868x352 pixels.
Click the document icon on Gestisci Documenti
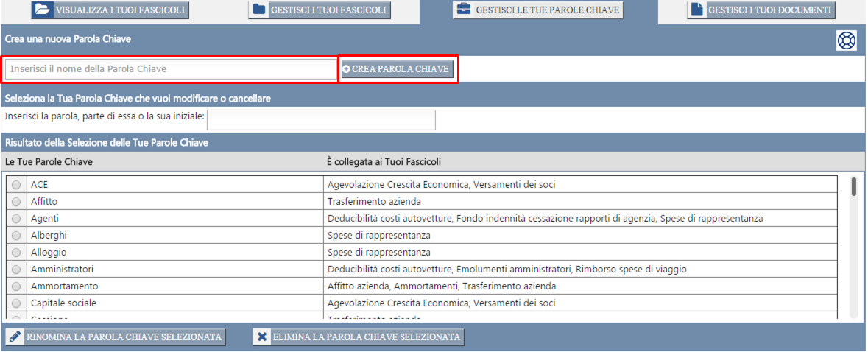696,10
